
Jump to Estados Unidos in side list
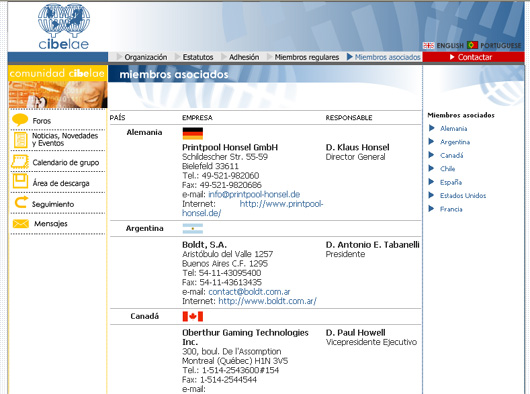point(463,195)
